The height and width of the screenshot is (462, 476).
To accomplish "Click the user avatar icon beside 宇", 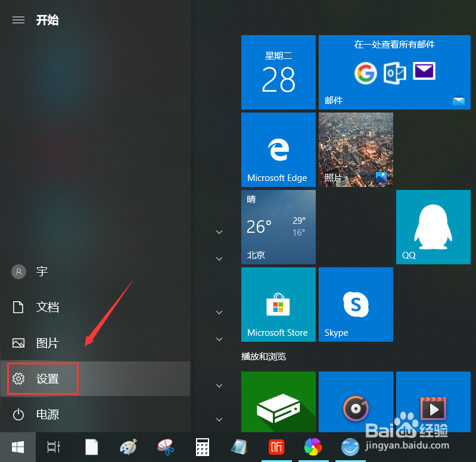I will tap(18, 271).
